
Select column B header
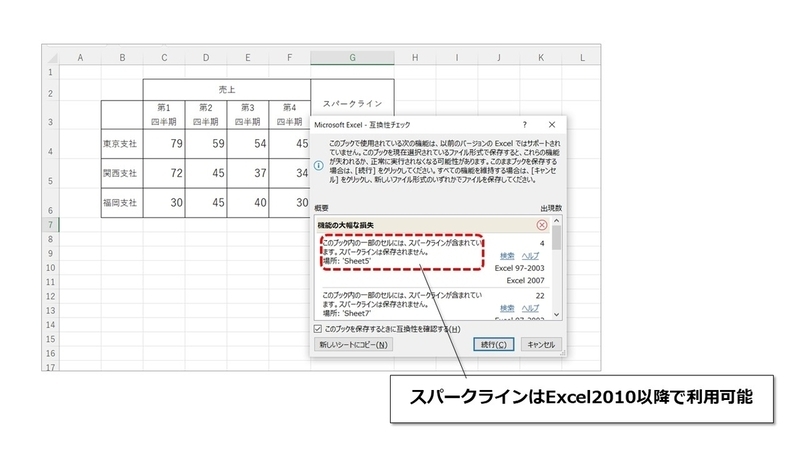[122, 58]
